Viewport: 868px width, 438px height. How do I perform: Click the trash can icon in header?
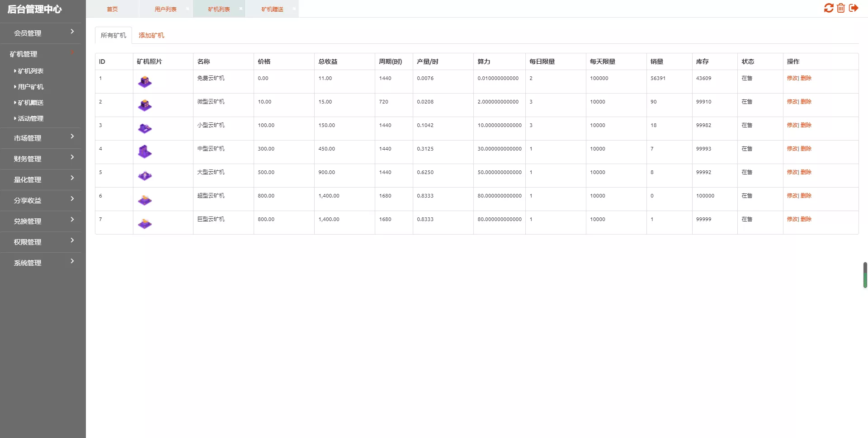click(x=841, y=8)
